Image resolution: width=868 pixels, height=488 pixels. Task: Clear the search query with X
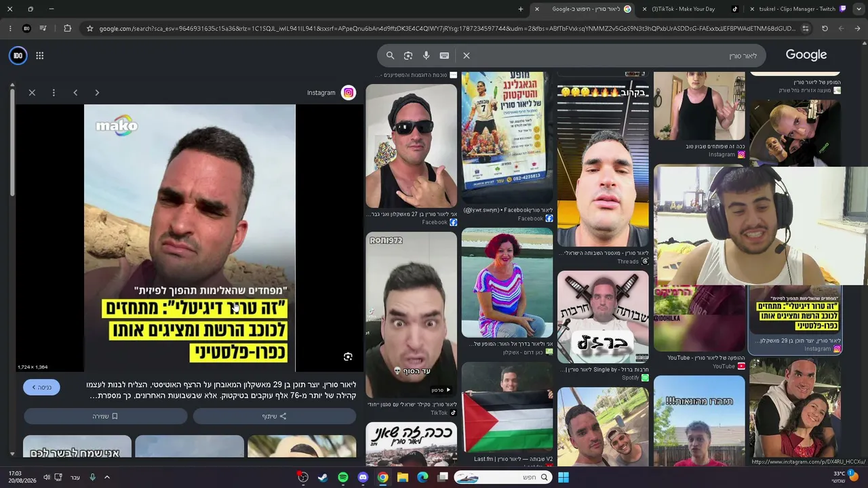pyautogui.click(x=467, y=56)
